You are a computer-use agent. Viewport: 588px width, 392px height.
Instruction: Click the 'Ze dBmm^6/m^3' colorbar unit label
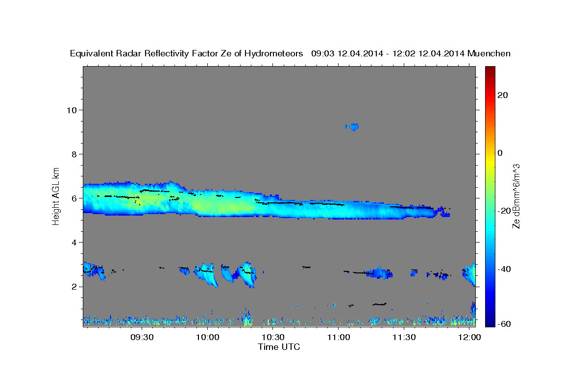point(516,196)
